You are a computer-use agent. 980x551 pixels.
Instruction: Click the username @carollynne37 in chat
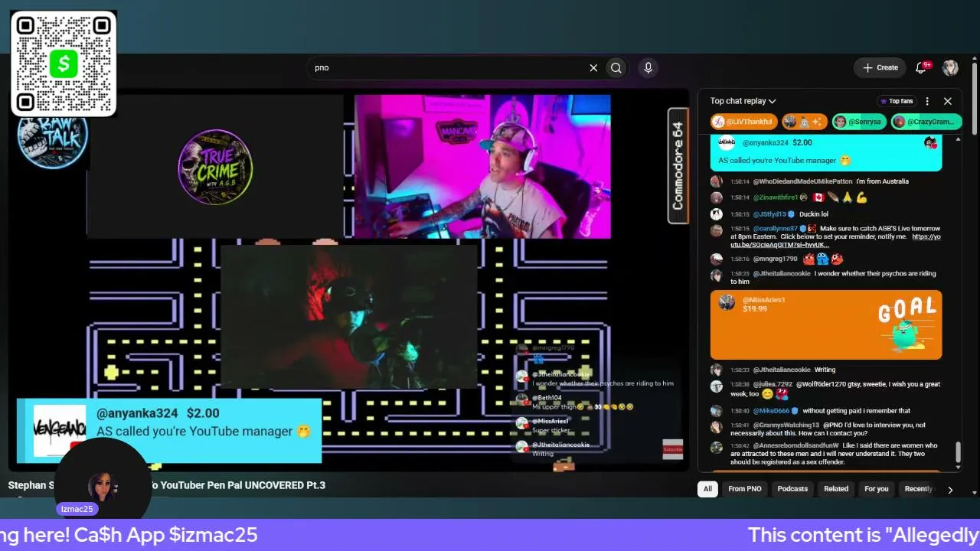tap(776, 229)
